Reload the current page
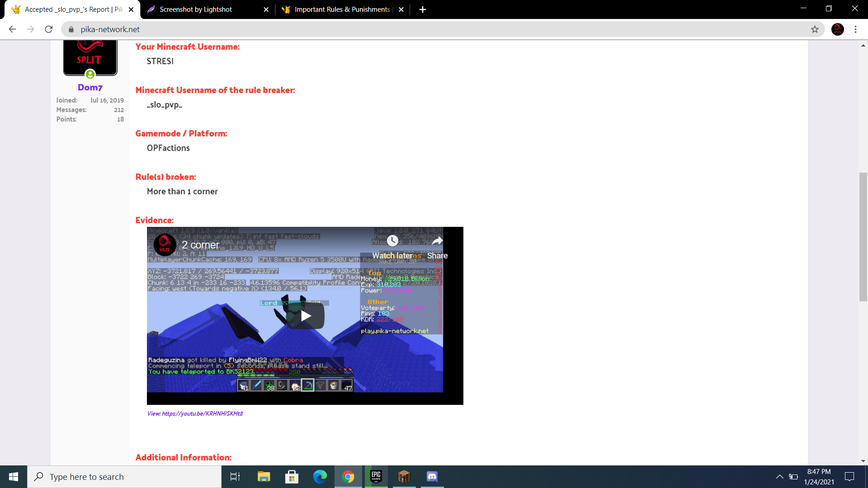868x488 pixels. pos(49,29)
